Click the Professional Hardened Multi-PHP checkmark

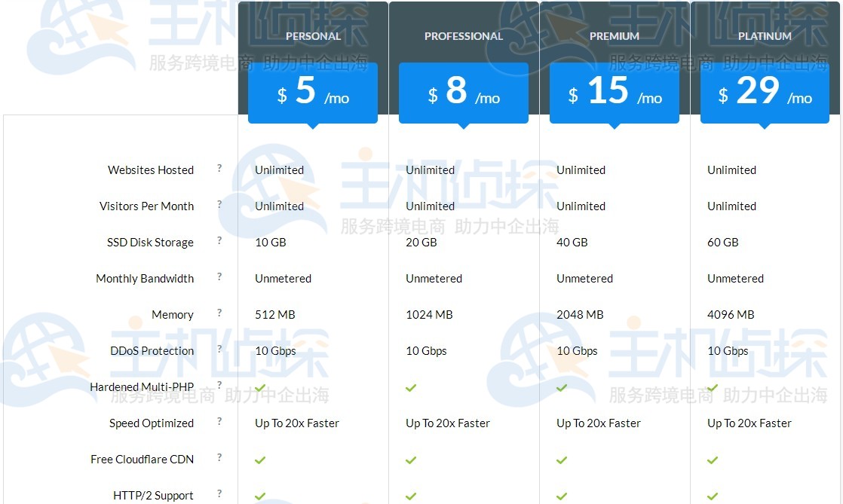click(x=411, y=387)
